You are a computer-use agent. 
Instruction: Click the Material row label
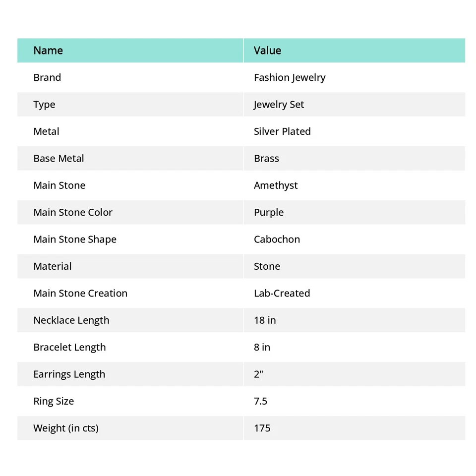[53, 266]
